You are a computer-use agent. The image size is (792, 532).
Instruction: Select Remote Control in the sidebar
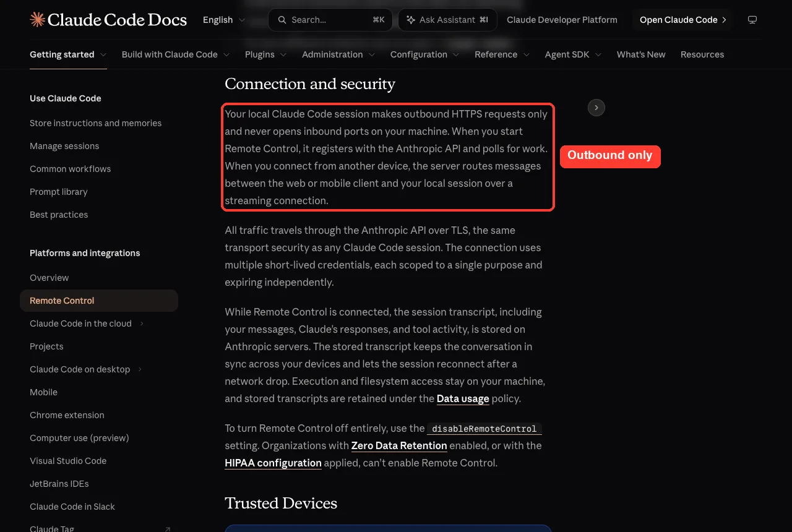(99, 301)
